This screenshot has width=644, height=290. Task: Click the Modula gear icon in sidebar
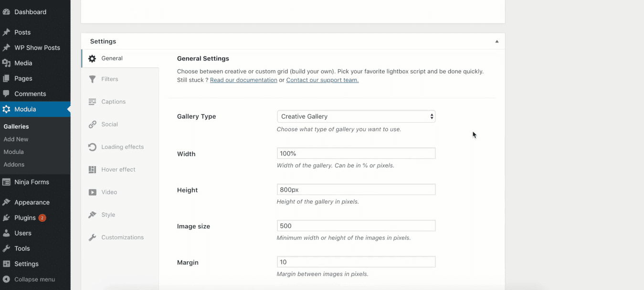click(6, 109)
